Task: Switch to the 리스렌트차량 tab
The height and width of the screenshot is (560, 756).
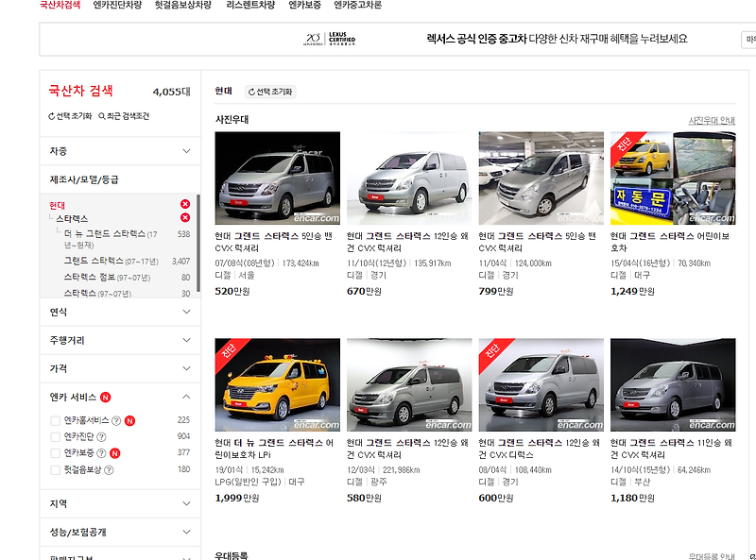Action: pos(250,5)
